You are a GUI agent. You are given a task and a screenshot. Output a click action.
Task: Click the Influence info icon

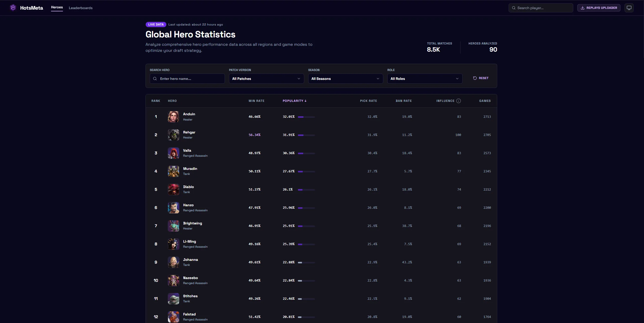(459, 101)
